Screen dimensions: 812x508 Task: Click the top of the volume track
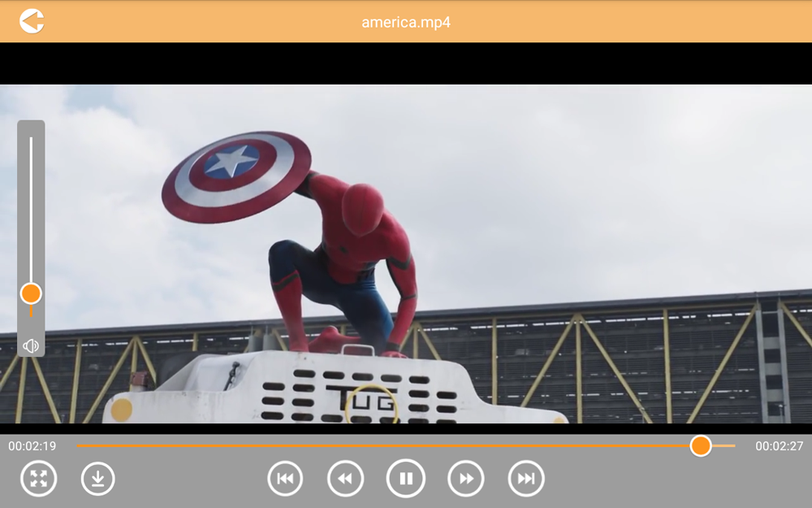click(31, 139)
